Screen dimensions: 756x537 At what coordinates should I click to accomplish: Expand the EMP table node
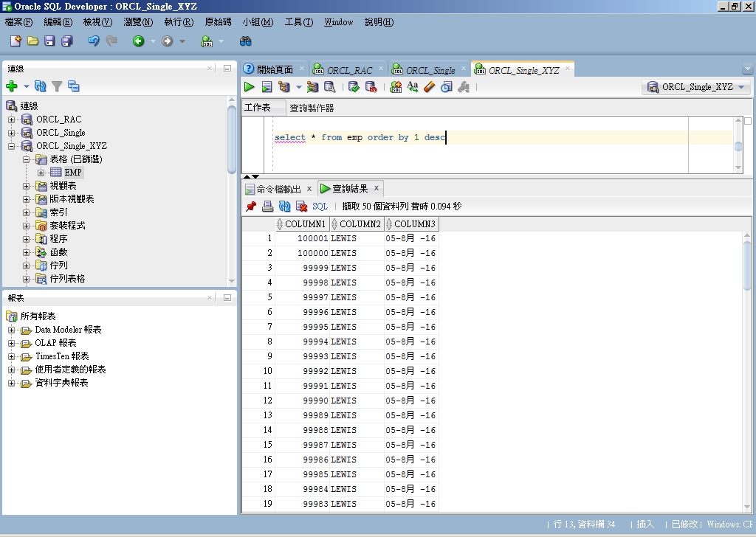(x=41, y=173)
